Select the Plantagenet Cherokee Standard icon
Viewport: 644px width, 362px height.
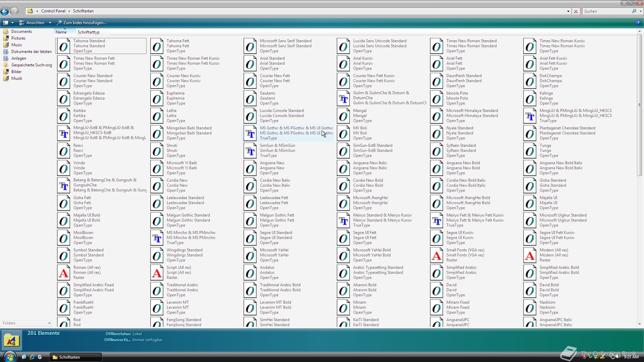coord(530,133)
